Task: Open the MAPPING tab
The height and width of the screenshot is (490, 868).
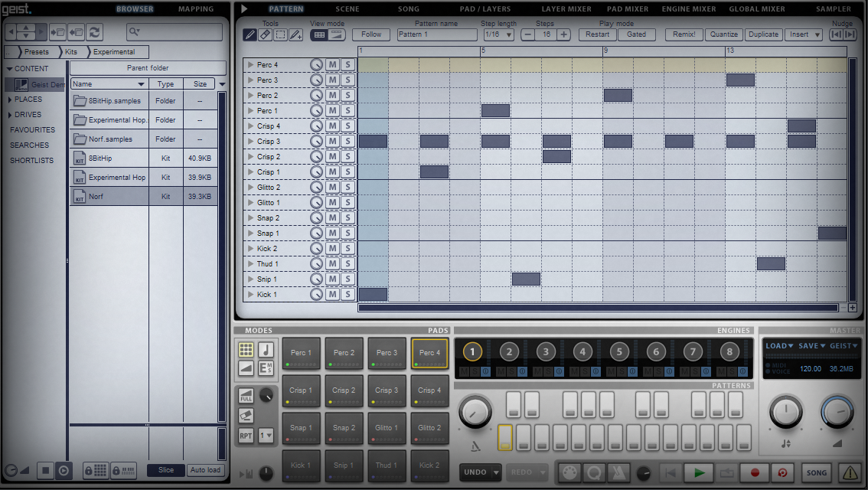Action: [x=196, y=9]
